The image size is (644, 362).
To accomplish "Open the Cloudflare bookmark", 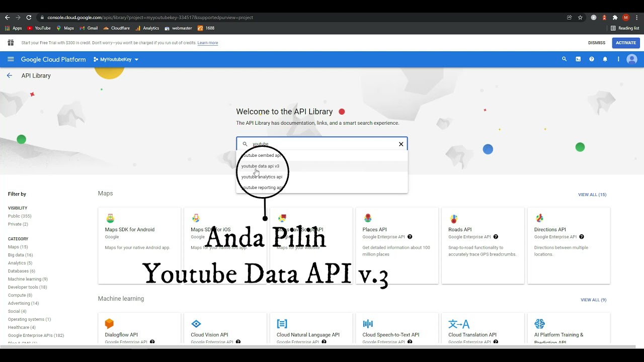I will [x=116, y=28].
